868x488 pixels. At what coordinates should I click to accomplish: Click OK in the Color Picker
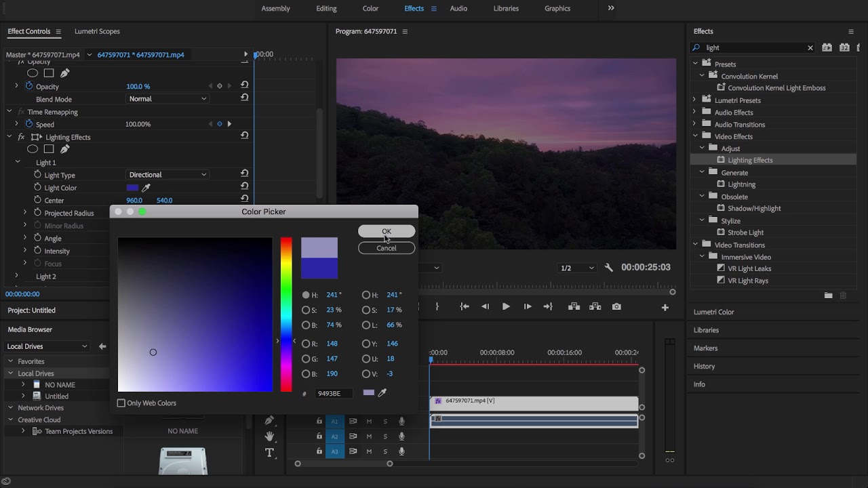click(x=386, y=232)
